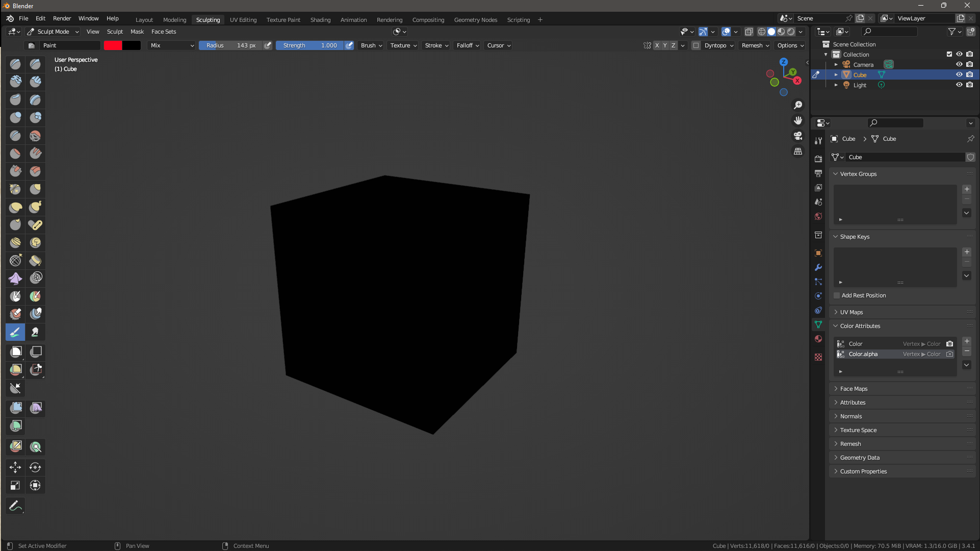Open the File menu

pyautogui.click(x=23, y=18)
